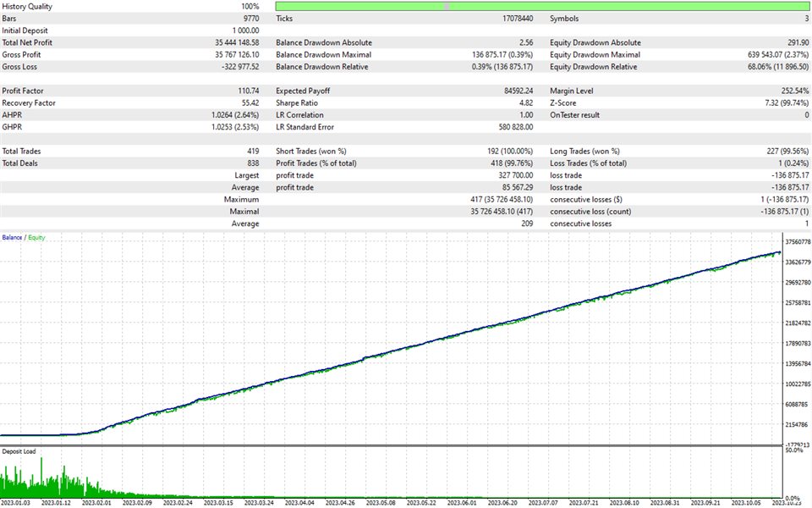Screen dimensions: 812x508
Task: Click the 'Deposit Load' chart label
Action: 19,451
